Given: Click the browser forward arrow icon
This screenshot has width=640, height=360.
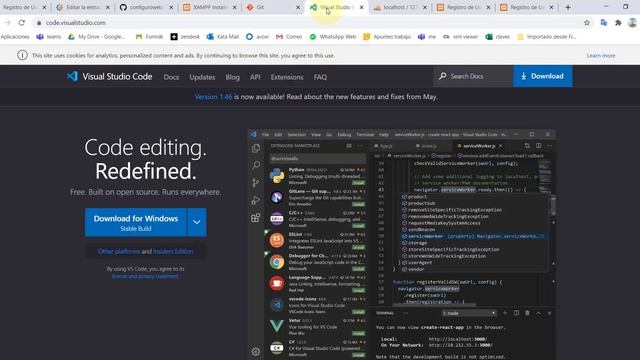Looking at the screenshot, I should click(7, 23).
